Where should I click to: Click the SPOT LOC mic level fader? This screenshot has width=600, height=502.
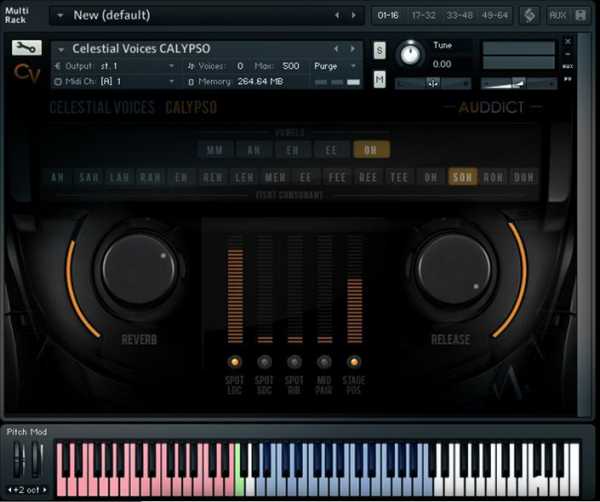(235, 289)
